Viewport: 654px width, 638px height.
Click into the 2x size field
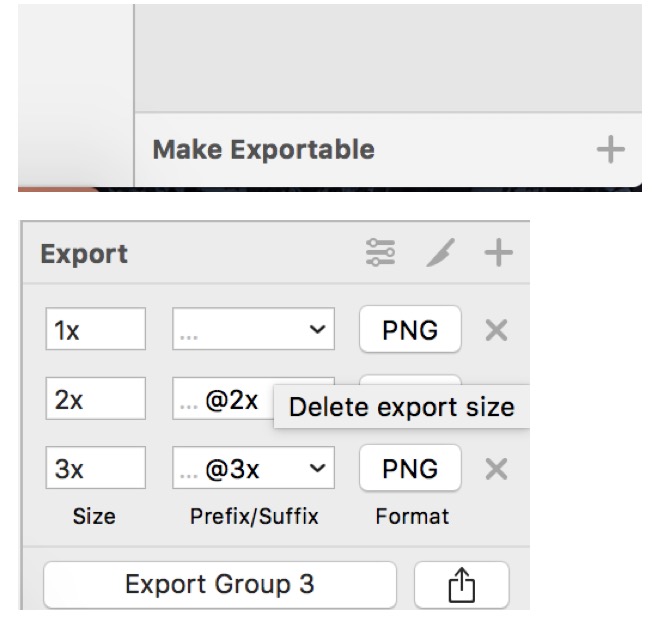coord(95,400)
